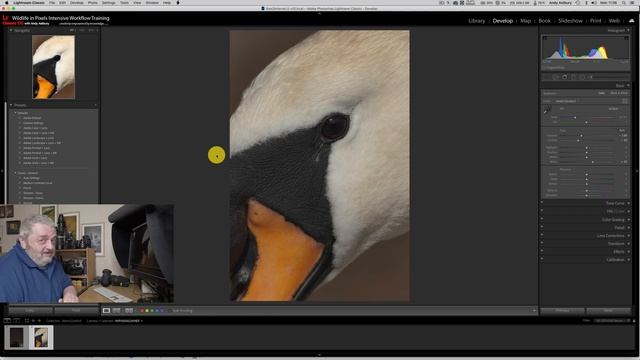Add a new preset with plus icon

[96, 105]
